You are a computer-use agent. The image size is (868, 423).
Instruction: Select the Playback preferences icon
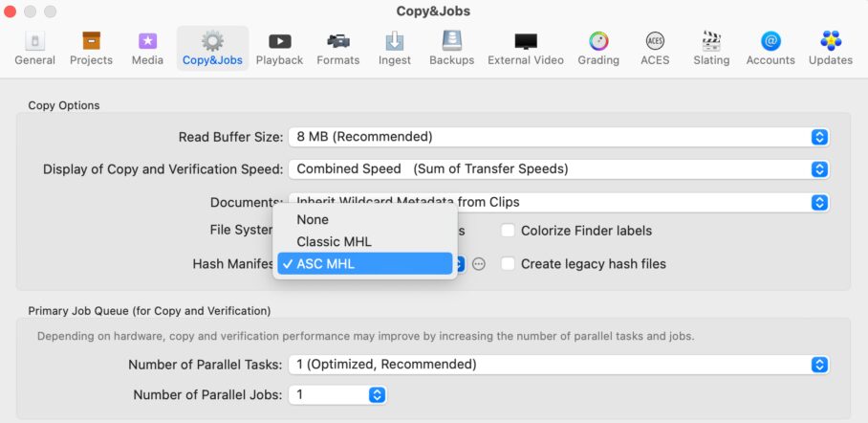click(279, 49)
